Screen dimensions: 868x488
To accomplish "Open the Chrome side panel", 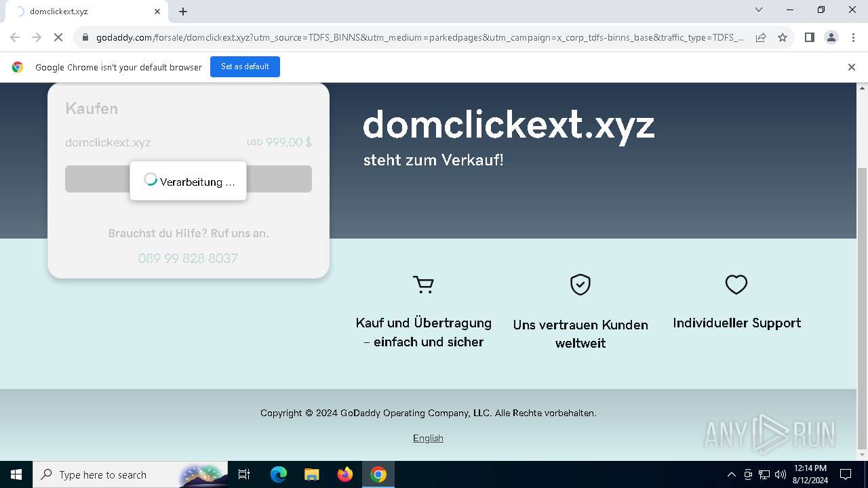I will pos(809,38).
